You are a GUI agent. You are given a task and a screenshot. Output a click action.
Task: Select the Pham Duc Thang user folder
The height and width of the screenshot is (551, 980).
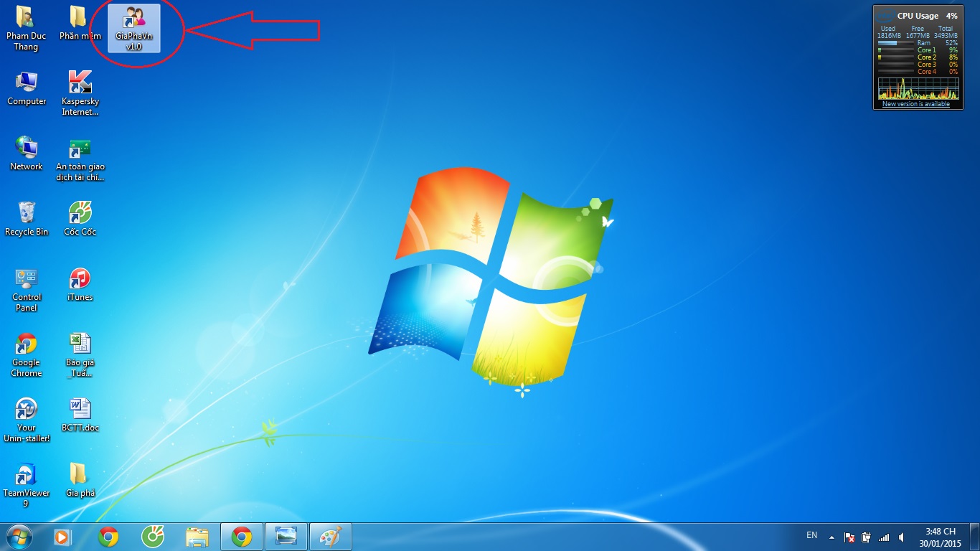coord(26,29)
